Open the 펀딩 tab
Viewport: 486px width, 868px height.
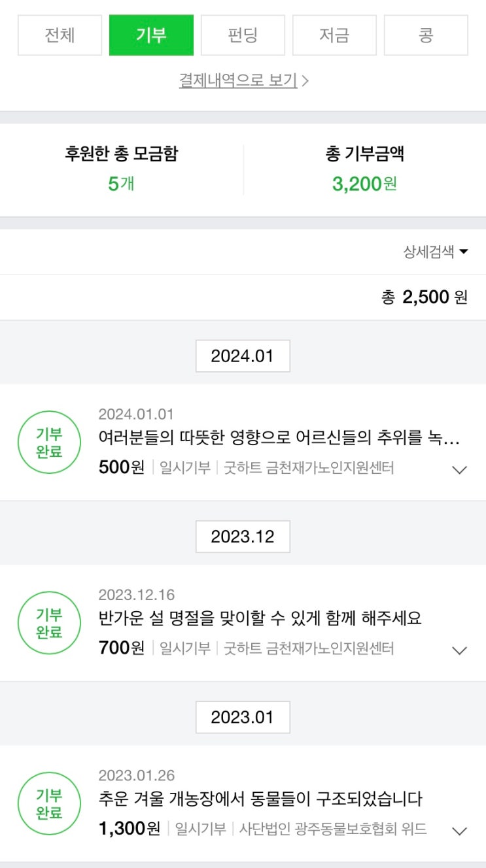(x=243, y=35)
